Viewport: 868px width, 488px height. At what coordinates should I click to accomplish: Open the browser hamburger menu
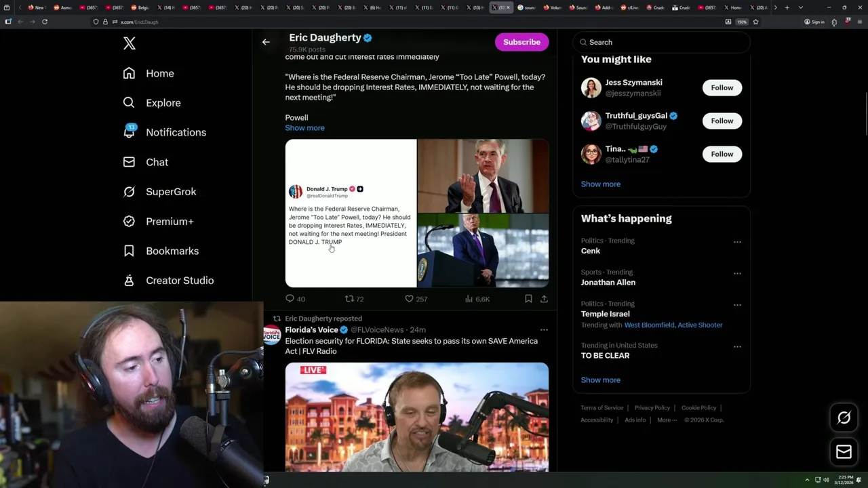861,22
